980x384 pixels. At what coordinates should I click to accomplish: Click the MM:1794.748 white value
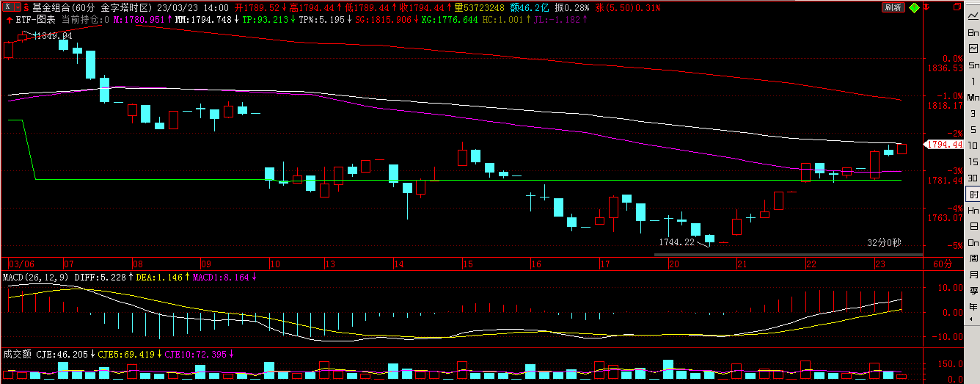(x=203, y=19)
